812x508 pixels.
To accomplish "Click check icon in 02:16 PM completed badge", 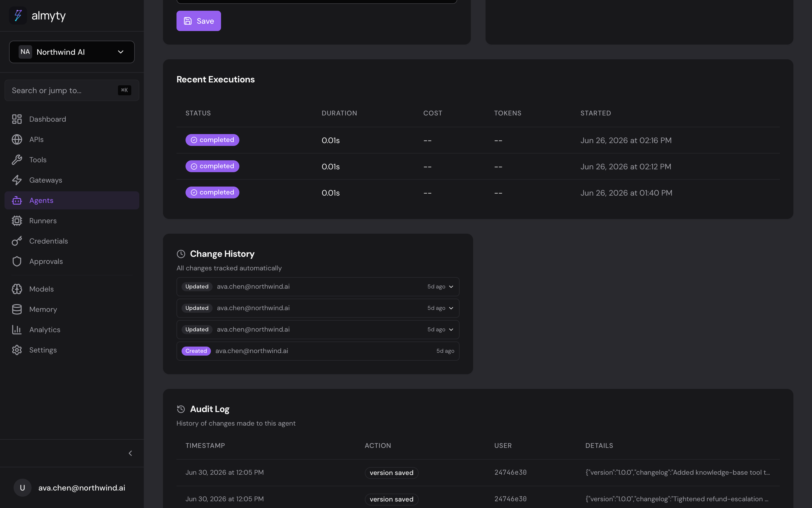I will 194,140.
